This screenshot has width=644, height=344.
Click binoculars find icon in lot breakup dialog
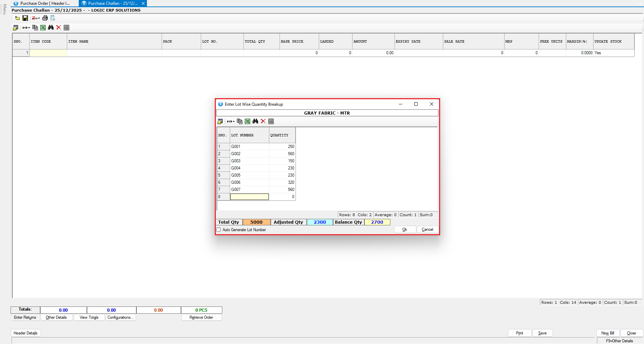click(x=255, y=121)
